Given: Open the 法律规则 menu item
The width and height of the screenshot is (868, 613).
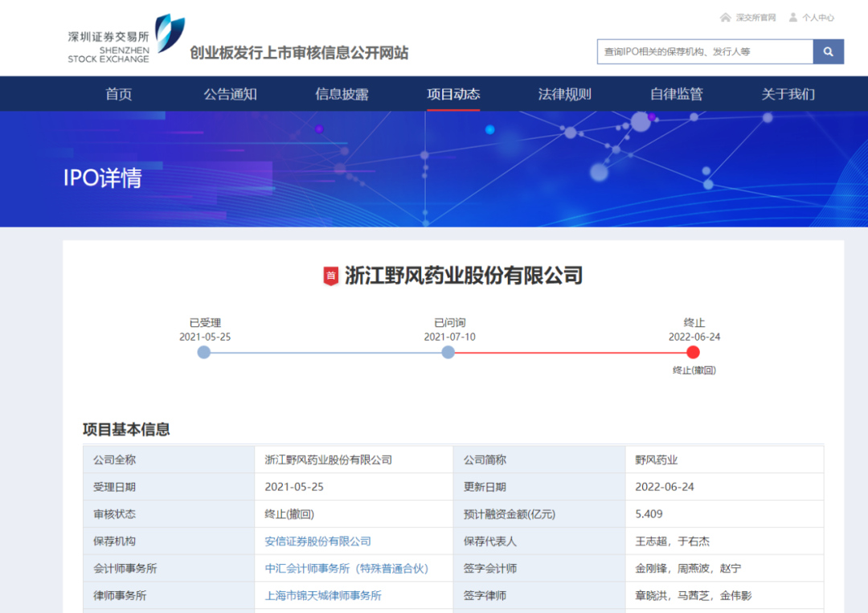Looking at the screenshot, I should [x=565, y=94].
